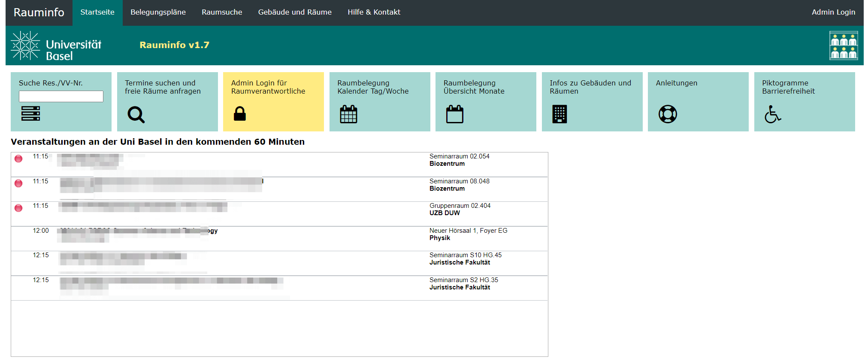This screenshot has width=868, height=362.
Task: Select the Neuer Hörsaal 1 Physik event
Action: (468, 234)
